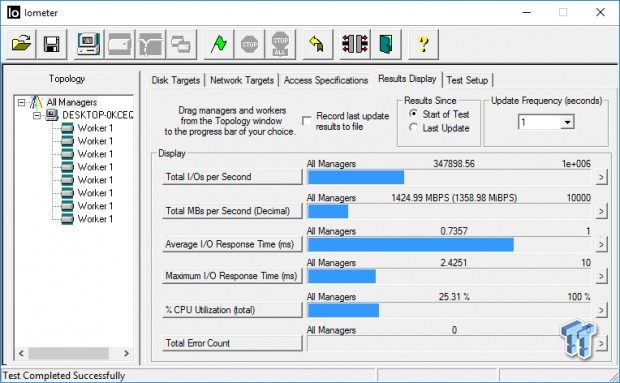The image size is (620, 383).
Task: Start tests with the green flag
Action: coord(218,44)
